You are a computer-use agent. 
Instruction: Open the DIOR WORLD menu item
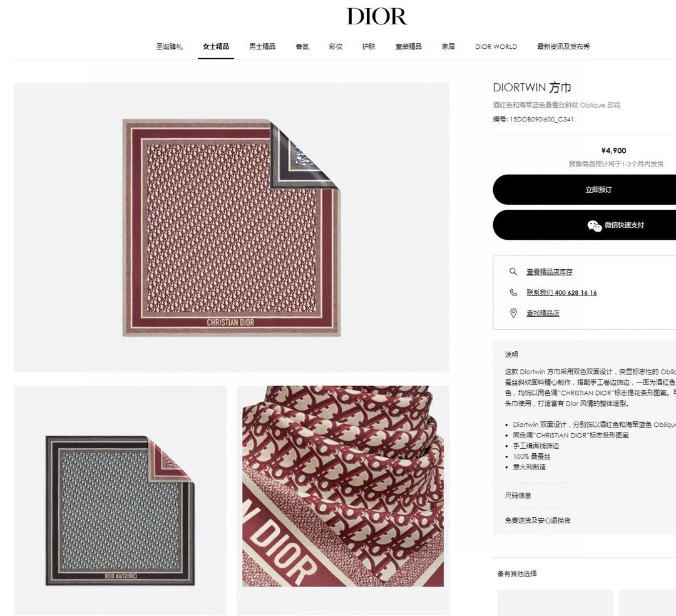pos(496,46)
